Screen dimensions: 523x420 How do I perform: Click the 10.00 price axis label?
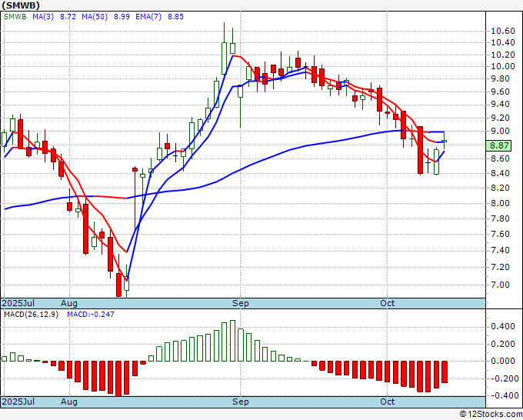(x=503, y=66)
